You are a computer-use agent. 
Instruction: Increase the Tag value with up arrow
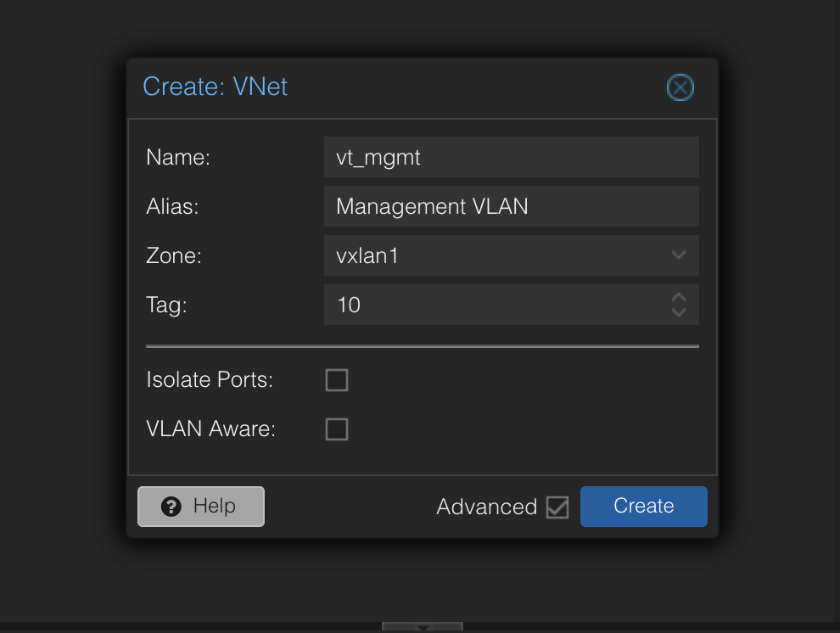point(679,297)
